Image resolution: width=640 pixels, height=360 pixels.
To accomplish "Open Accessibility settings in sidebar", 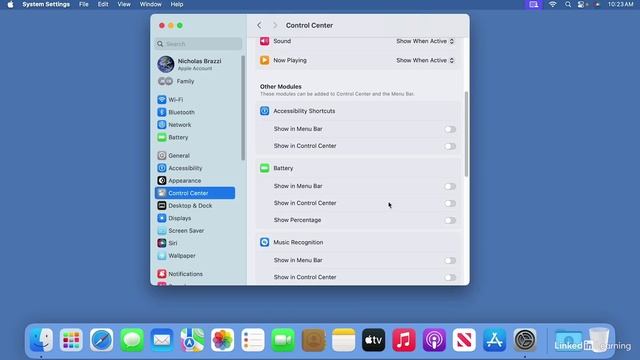I will click(x=195, y=168).
